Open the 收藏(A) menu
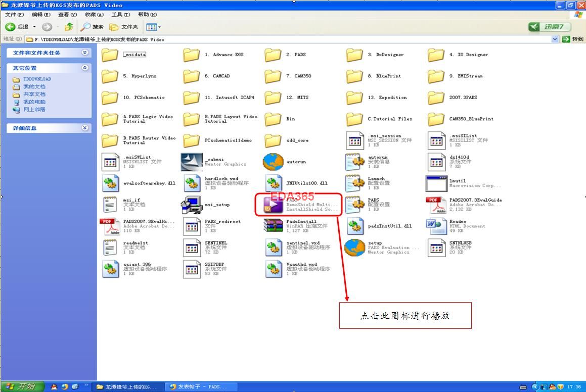Screen dimensions: 586x392 pos(94,15)
